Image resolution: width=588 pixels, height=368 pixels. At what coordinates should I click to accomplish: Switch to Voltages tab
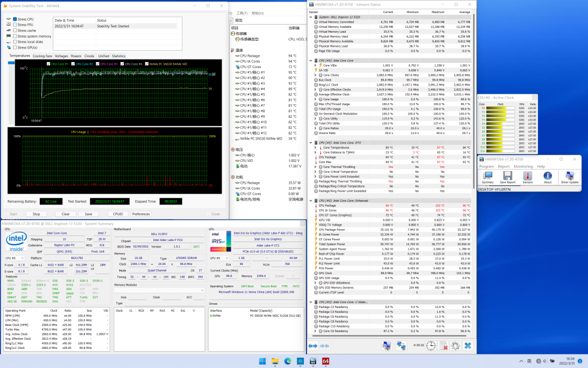point(61,56)
